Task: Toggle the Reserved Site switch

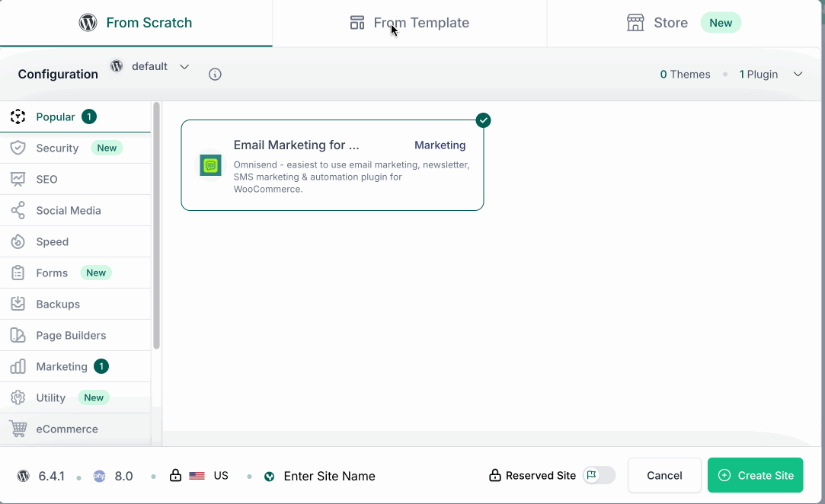Action: [x=599, y=476]
